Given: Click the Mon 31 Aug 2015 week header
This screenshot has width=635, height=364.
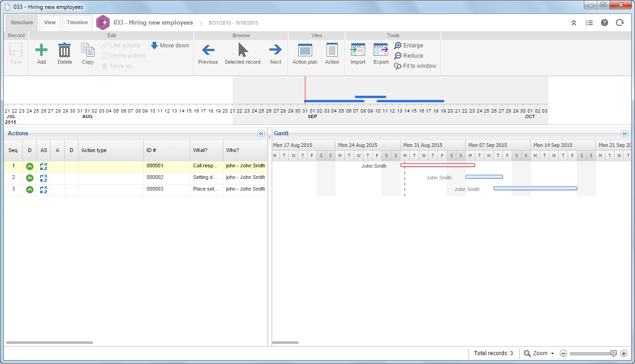Looking at the screenshot, I should coord(433,145).
